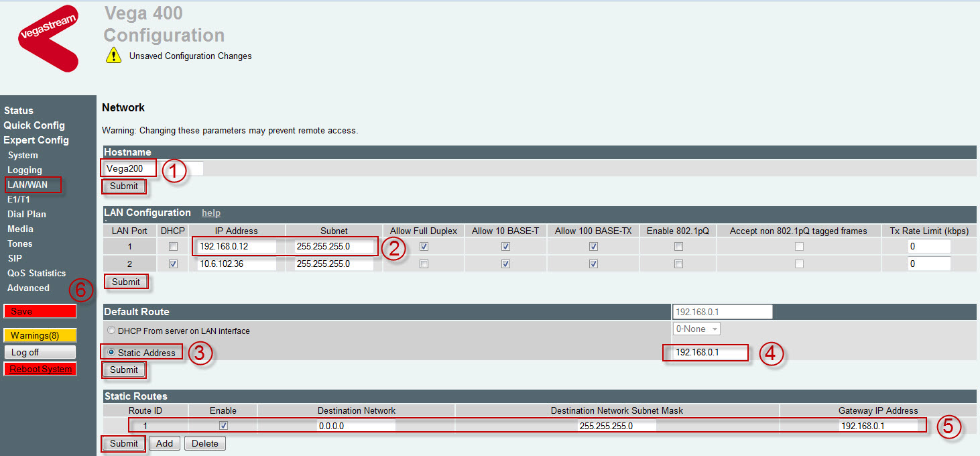Click the Reboot System button
980x456 pixels.
tap(40, 369)
